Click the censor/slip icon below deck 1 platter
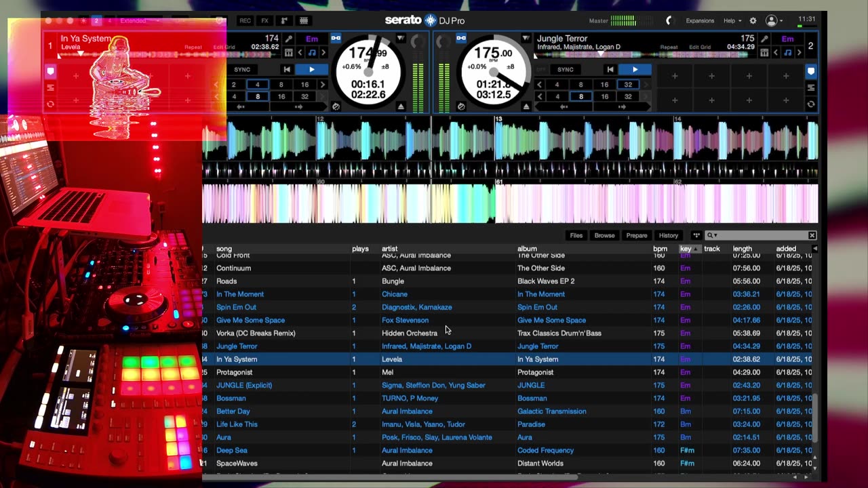Viewport: 868px width, 488px height. 336,106
